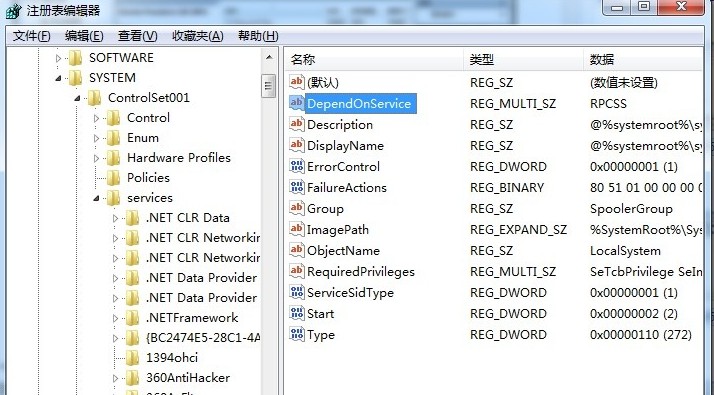This screenshot has width=714, height=395.
Task: Click the ServiceSidType DWORD icon
Action: point(296,292)
